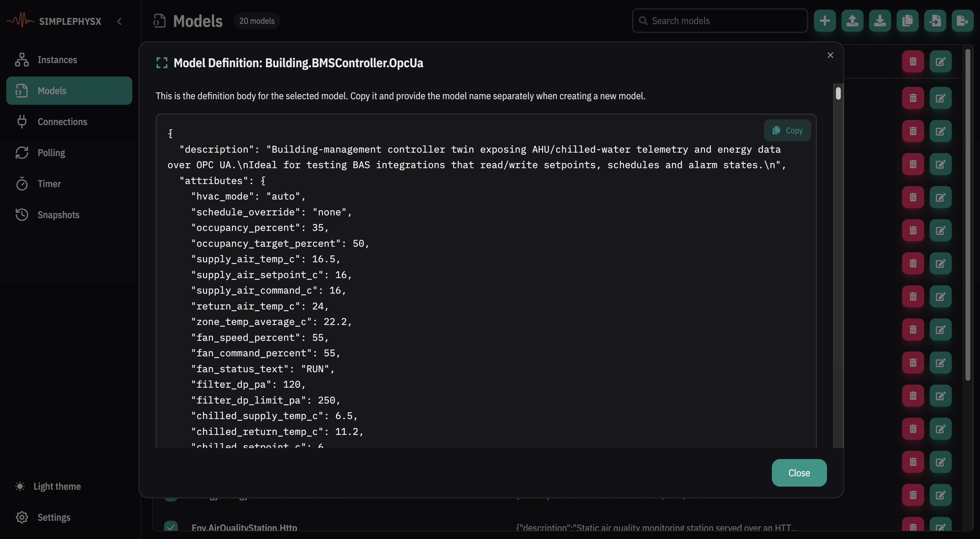Click the Copy definition button
The image size is (980, 539).
coord(787,131)
